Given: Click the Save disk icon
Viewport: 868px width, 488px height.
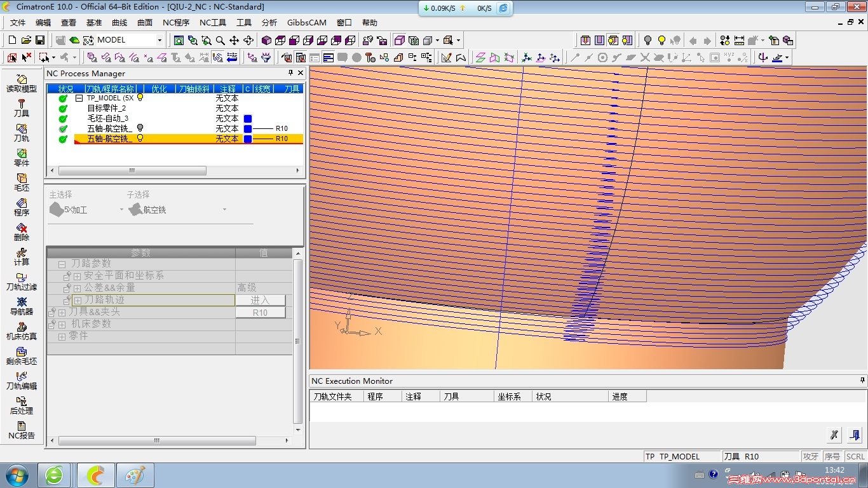Looking at the screenshot, I should [39, 40].
